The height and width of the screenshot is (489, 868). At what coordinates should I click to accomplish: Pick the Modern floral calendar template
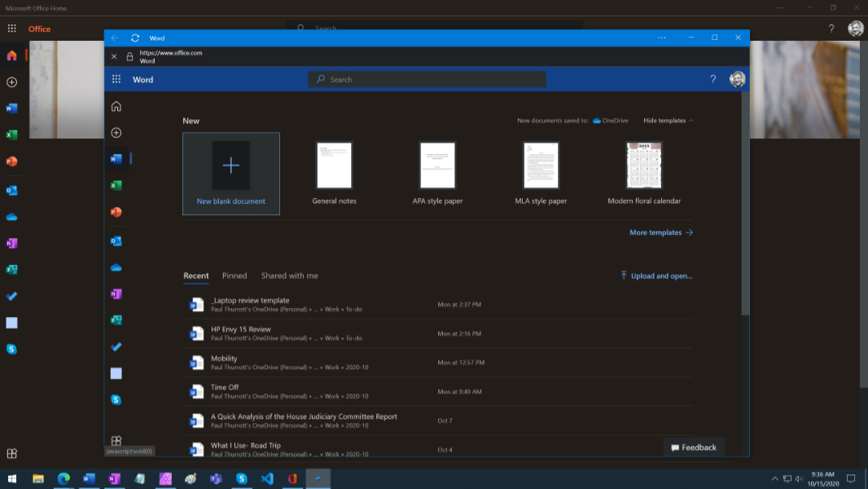tap(644, 174)
